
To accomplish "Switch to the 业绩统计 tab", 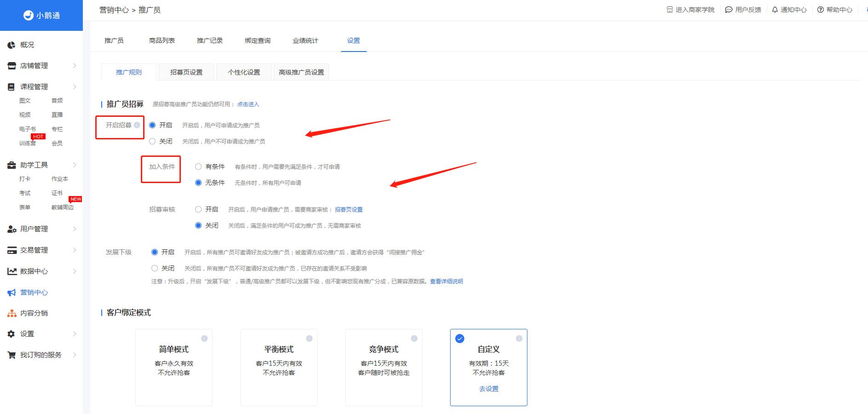I will (x=306, y=40).
